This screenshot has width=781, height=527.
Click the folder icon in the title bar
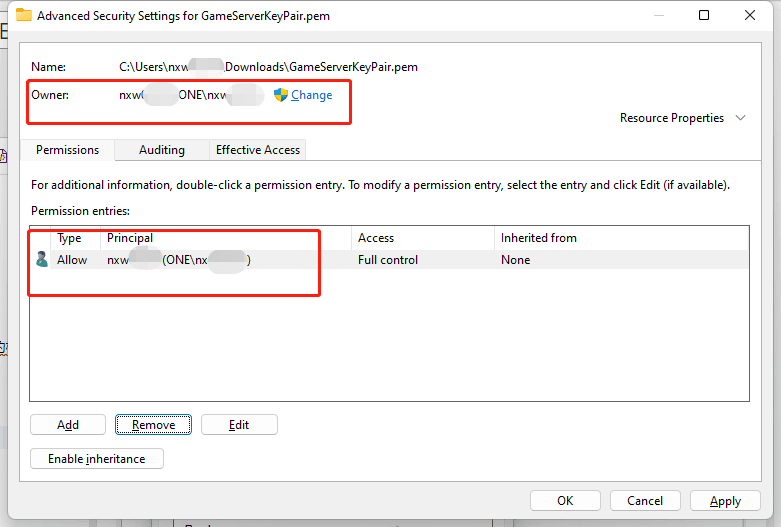click(24, 15)
